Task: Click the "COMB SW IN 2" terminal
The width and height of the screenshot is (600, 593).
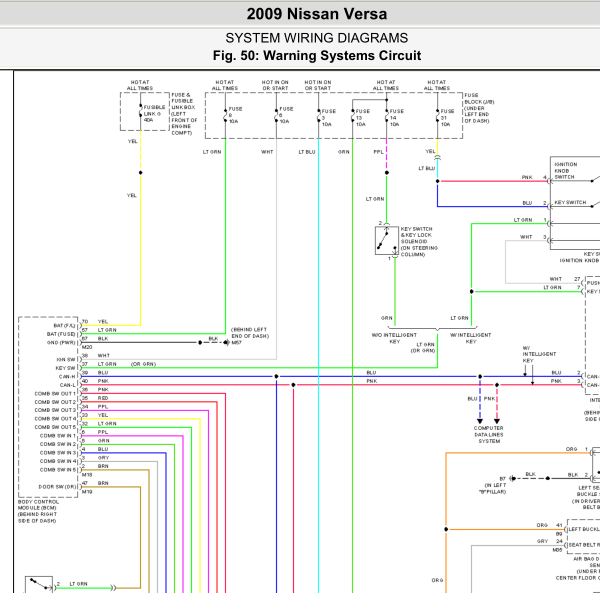Action: [x=58, y=444]
